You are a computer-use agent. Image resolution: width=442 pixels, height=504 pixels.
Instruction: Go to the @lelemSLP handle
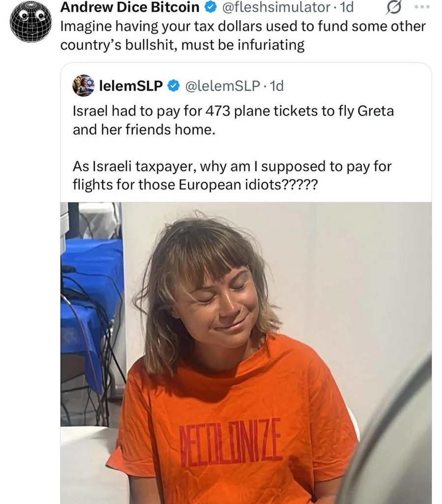coord(223,86)
